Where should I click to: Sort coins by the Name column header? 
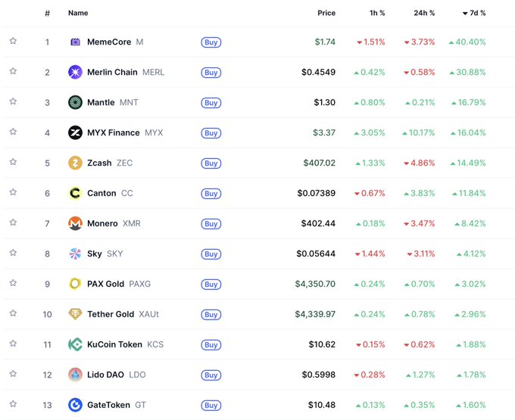78,13
